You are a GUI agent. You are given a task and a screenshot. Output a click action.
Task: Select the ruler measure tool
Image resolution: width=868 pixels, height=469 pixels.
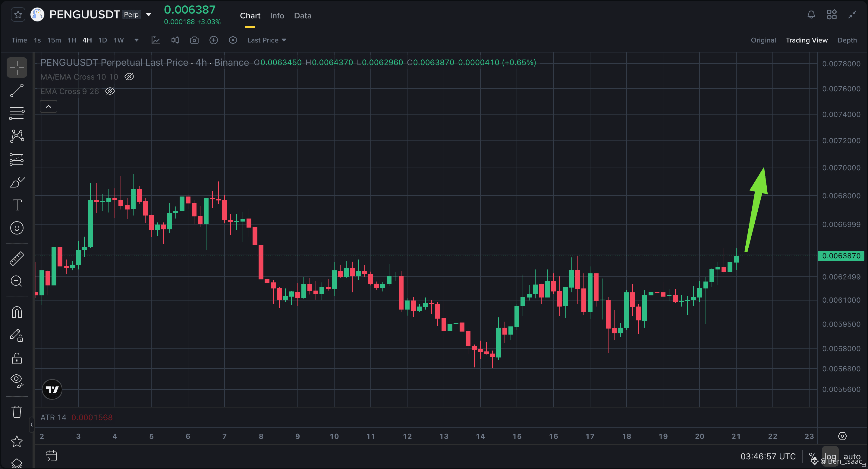(x=17, y=258)
